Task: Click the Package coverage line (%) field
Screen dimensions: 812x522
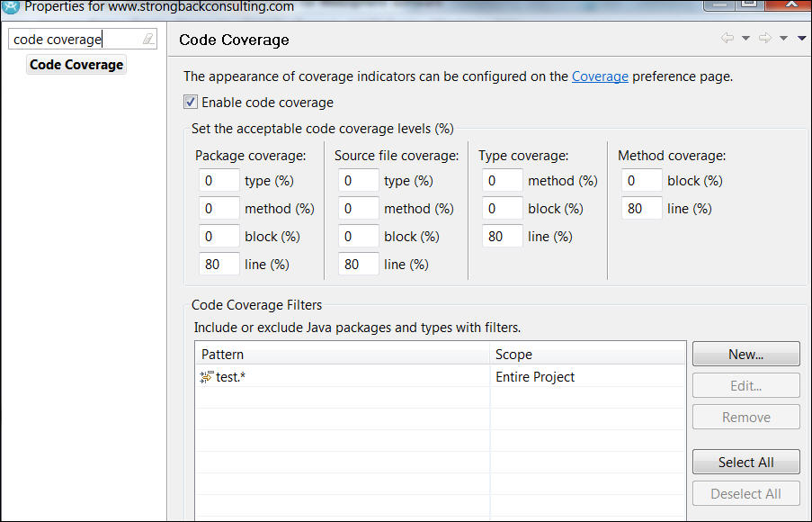Action: (x=219, y=265)
